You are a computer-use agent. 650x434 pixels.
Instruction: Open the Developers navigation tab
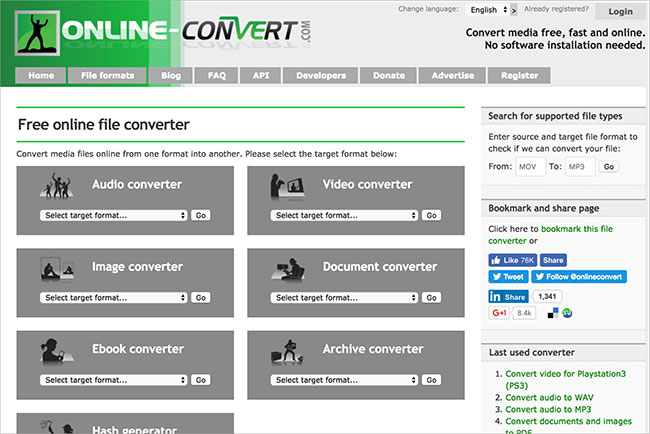click(x=320, y=75)
